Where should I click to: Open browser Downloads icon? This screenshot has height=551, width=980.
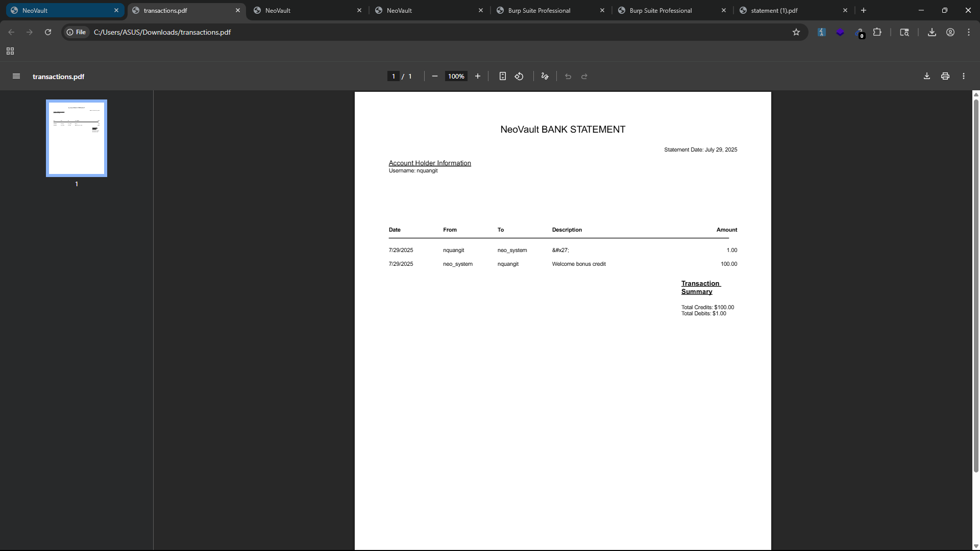(x=932, y=32)
